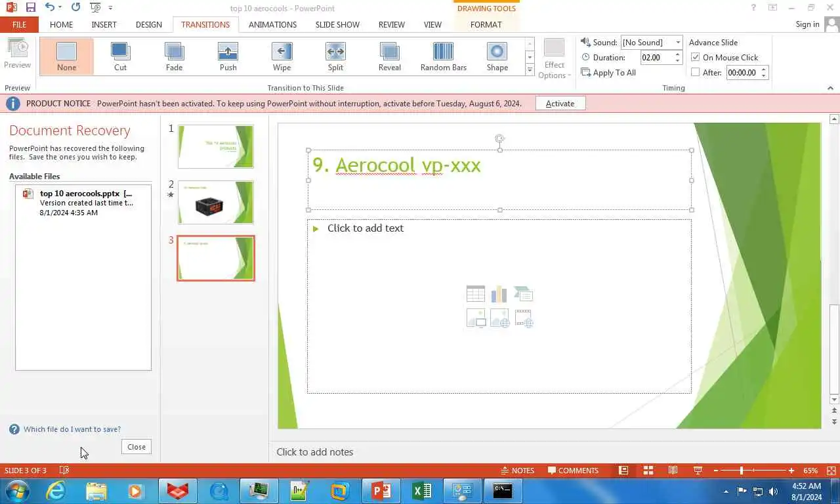Adjust the zoom slider handle
Screen dimensions: 840x504
tap(742, 471)
